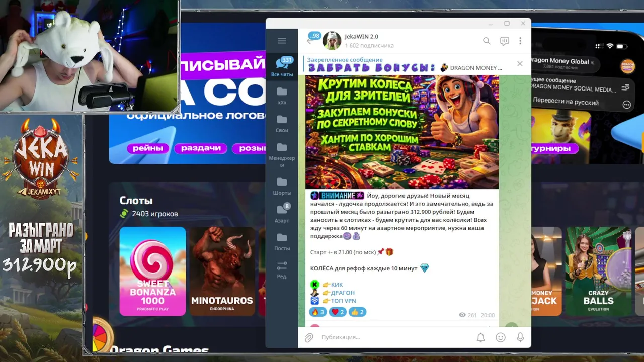Open the Азарт chat folder
Image resolution: width=644 pixels, height=362 pixels.
[x=282, y=213]
